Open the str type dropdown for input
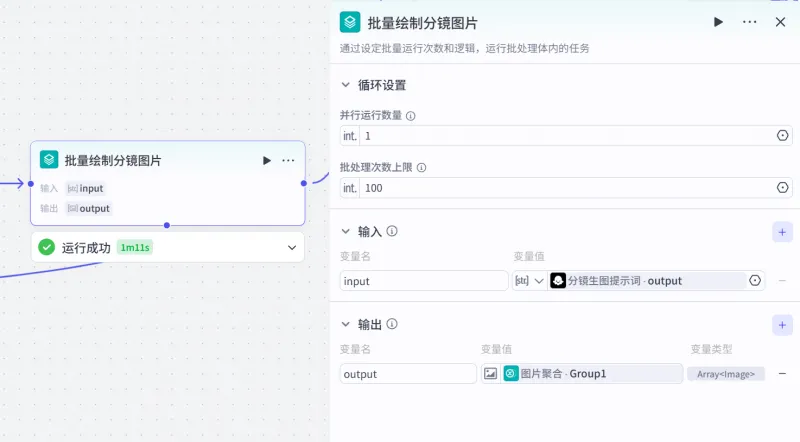This screenshot has height=442, width=800. click(x=530, y=281)
